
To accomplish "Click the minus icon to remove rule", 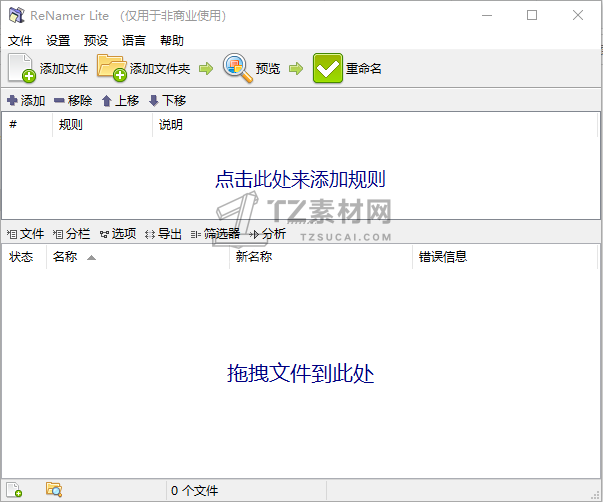I will (59, 101).
